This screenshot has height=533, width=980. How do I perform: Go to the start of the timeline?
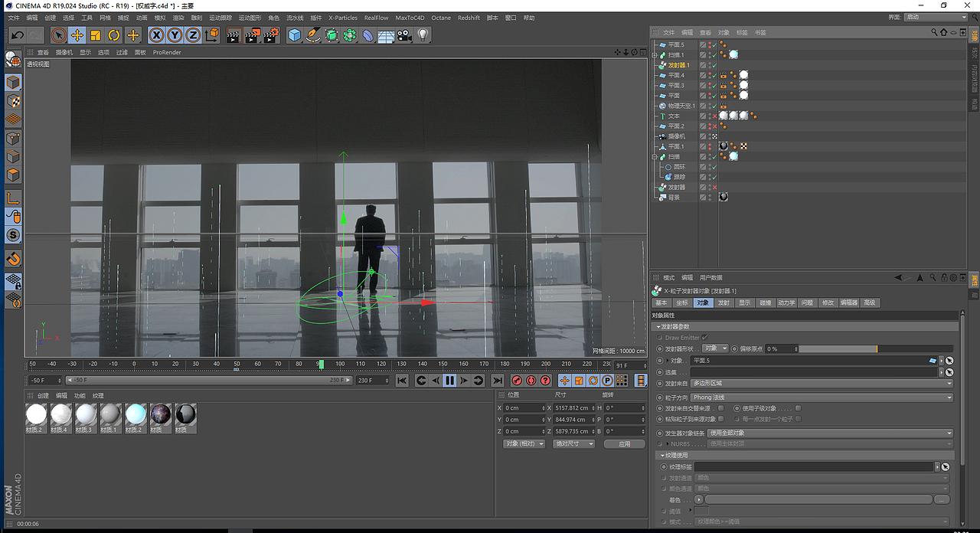point(402,381)
